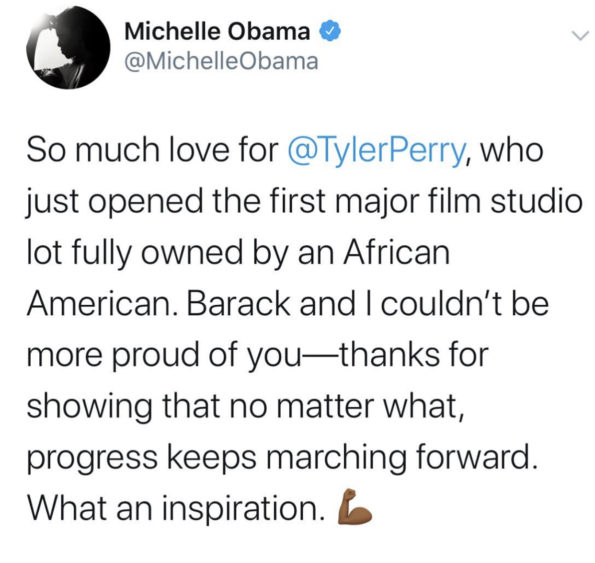Click the word "American" starting the fourth line
The height and width of the screenshot is (563, 595).
click(99, 304)
